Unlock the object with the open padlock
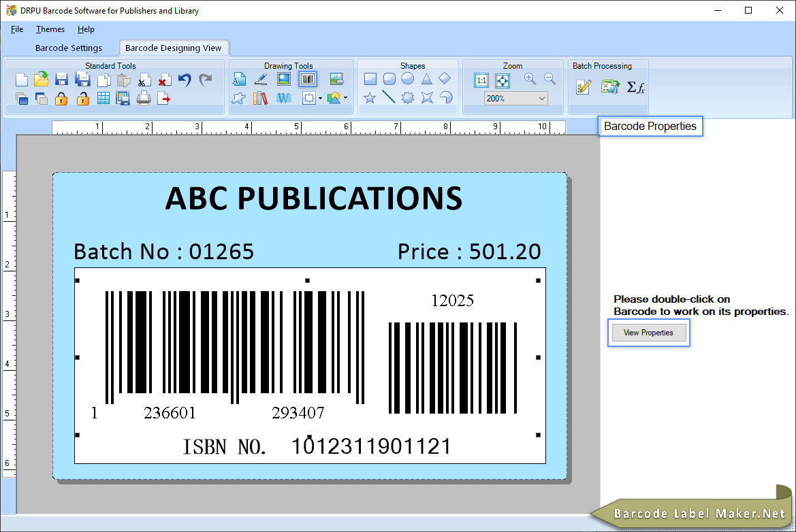796x532 pixels. pyautogui.click(x=83, y=99)
